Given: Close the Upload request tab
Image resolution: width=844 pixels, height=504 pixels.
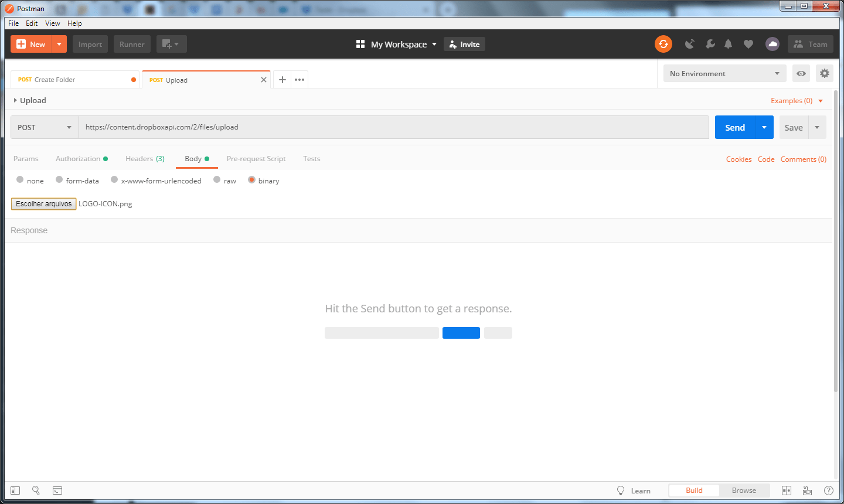Looking at the screenshot, I should click(x=264, y=80).
